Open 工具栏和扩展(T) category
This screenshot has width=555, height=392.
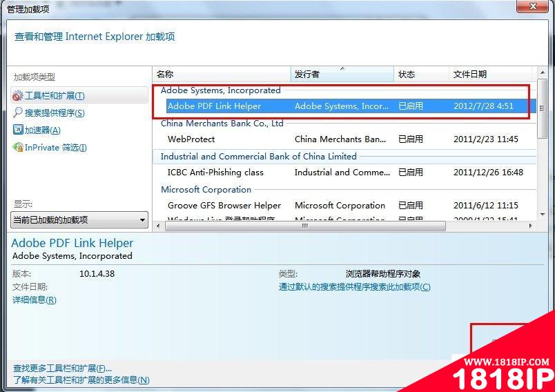pos(79,95)
